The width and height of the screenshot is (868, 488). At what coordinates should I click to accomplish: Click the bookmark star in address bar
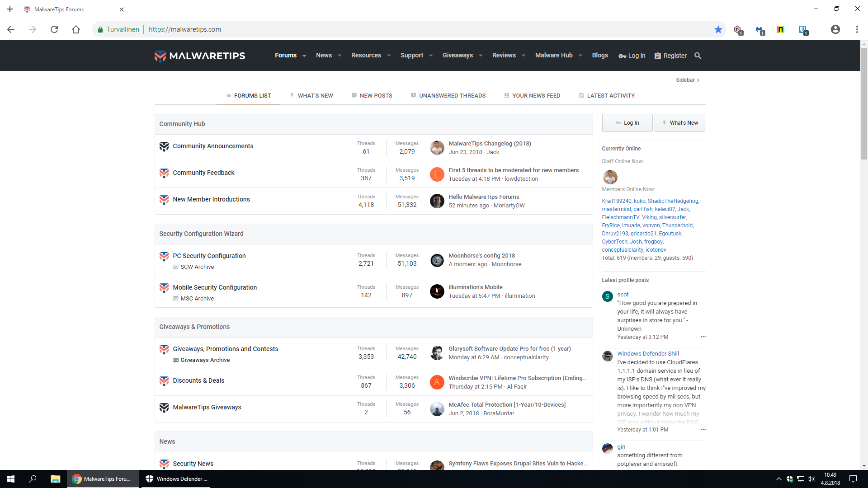tap(718, 29)
